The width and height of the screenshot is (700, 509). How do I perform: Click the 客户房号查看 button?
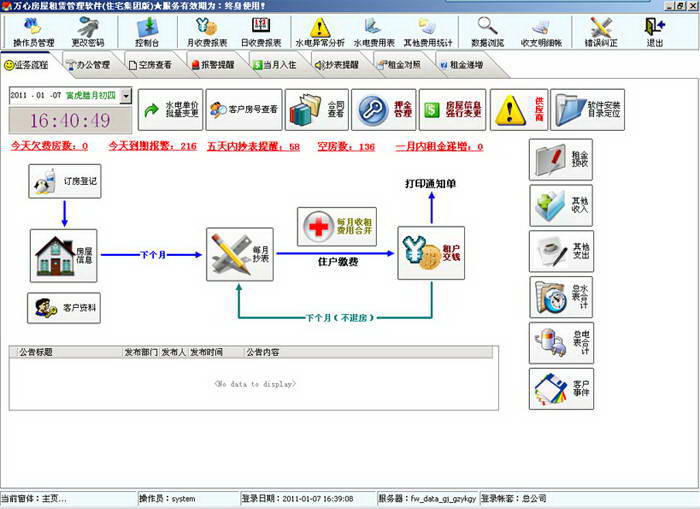click(244, 109)
